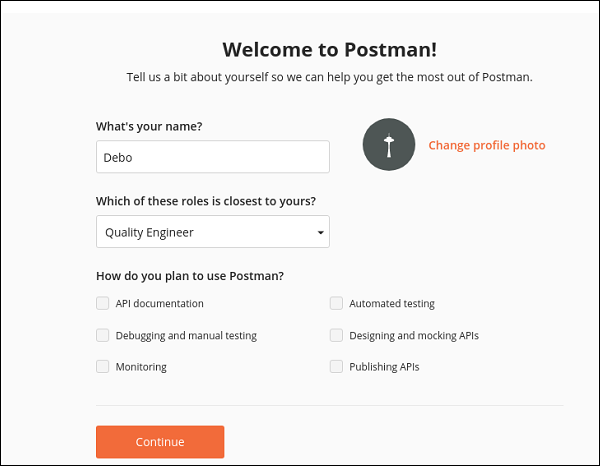Click the Welcome to Postman! heading
This screenshot has width=600, height=466.
pyautogui.click(x=329, y=49)
